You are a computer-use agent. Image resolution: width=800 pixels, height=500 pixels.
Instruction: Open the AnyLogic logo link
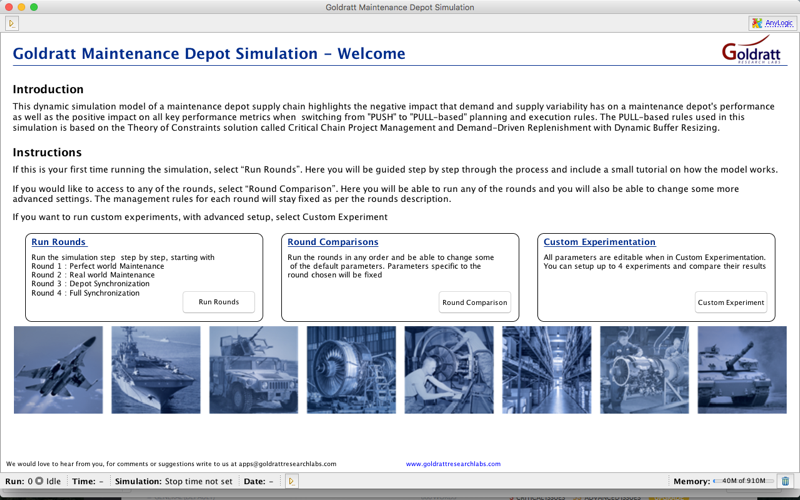point(772,23)
